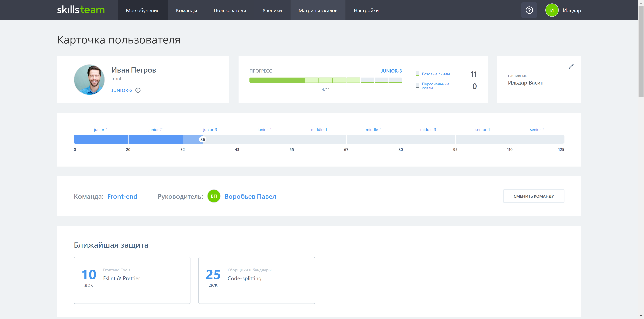Click the green user avatar icon
This screenshot has width=644, height=319.
coord(552,10)
